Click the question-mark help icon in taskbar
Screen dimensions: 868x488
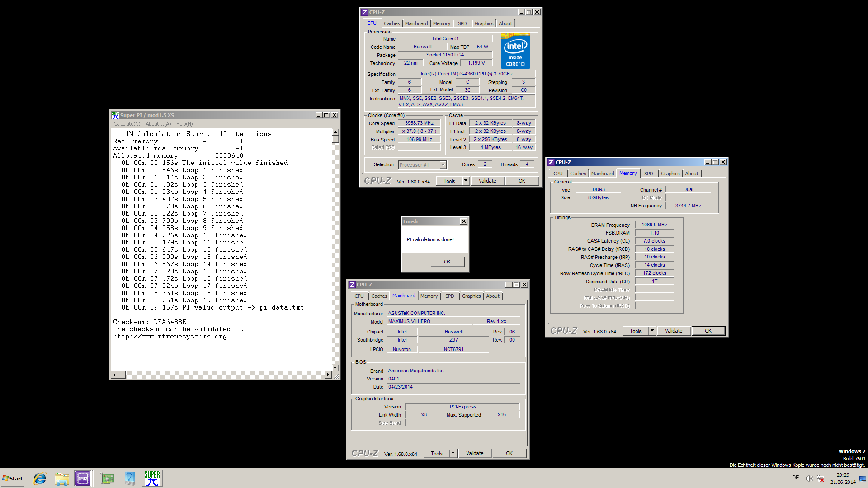point(130,479)
